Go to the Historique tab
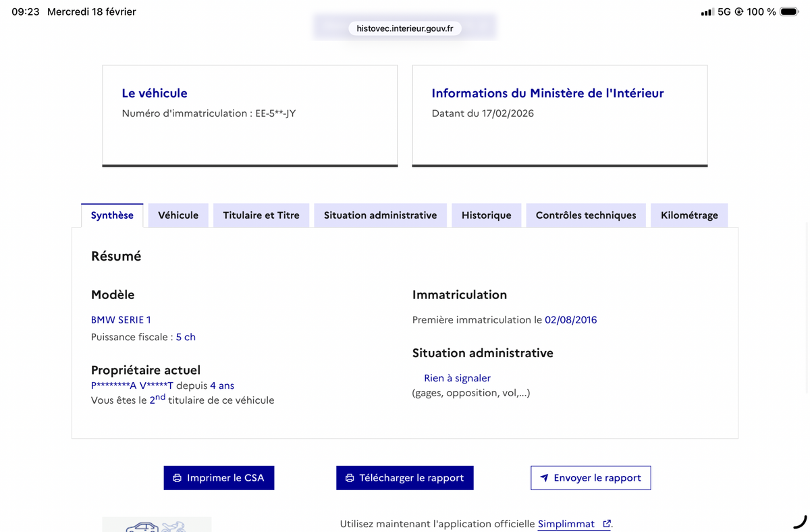 (x=486, y=215)
